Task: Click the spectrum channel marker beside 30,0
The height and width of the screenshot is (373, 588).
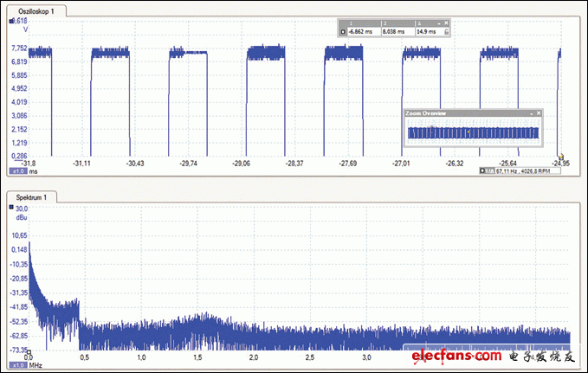Action: pos(10,209)
